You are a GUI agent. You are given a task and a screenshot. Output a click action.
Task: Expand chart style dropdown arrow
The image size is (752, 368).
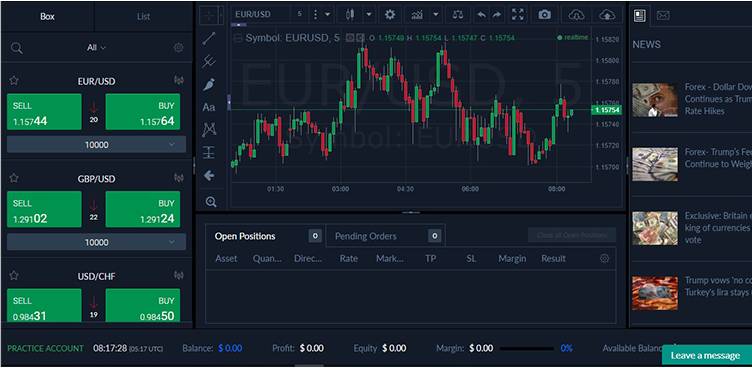tap(369, 15)
